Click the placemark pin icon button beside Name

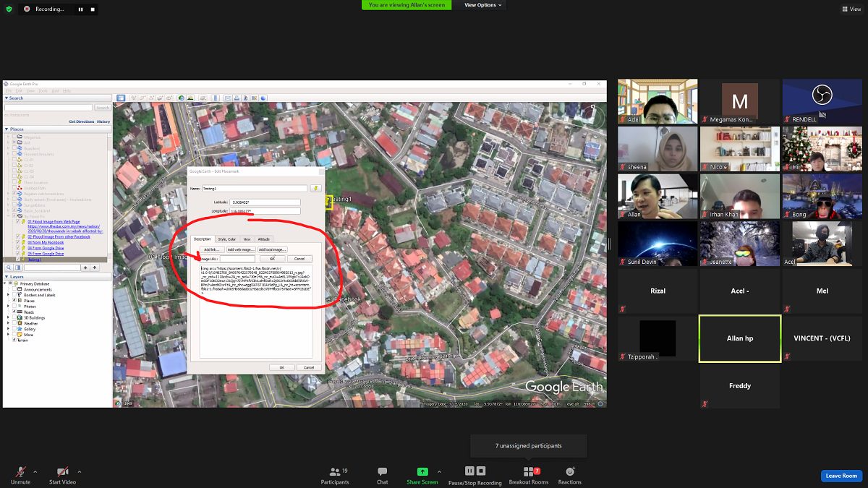315,189
